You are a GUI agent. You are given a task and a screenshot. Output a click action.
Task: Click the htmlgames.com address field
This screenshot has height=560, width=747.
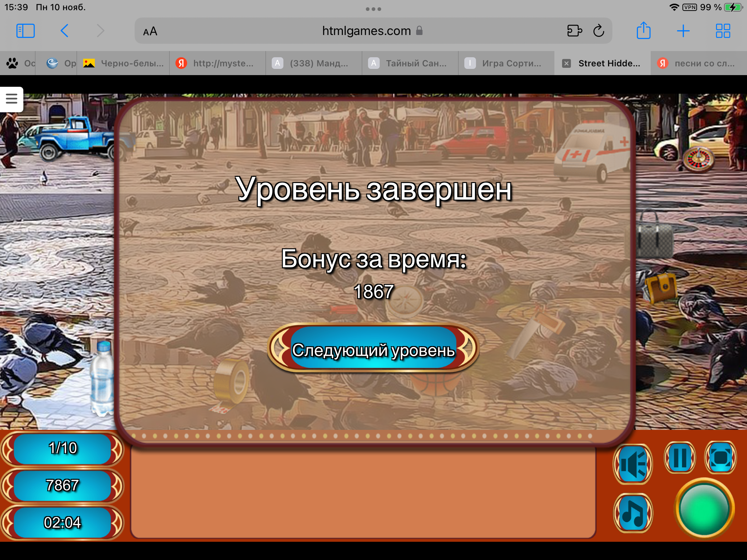click(x=366, y=31)
